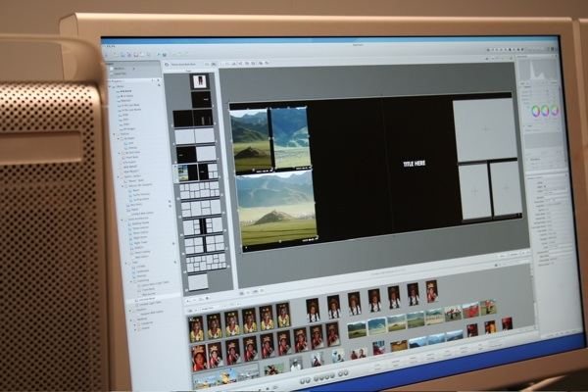Click the leftmost tint color wheel in adjustments
The image size is (588, 392).
pos(535,111)
